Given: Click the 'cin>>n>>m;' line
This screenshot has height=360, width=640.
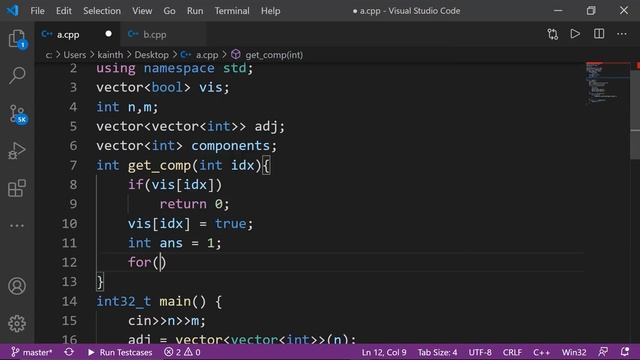Looking at the screenshot, I should [167, 321].
